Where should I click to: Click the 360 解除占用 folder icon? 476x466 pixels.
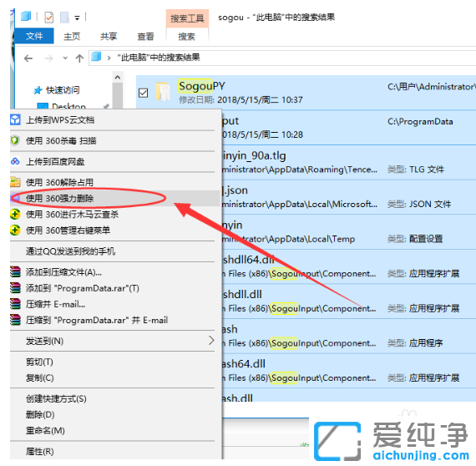click(15, 182)
